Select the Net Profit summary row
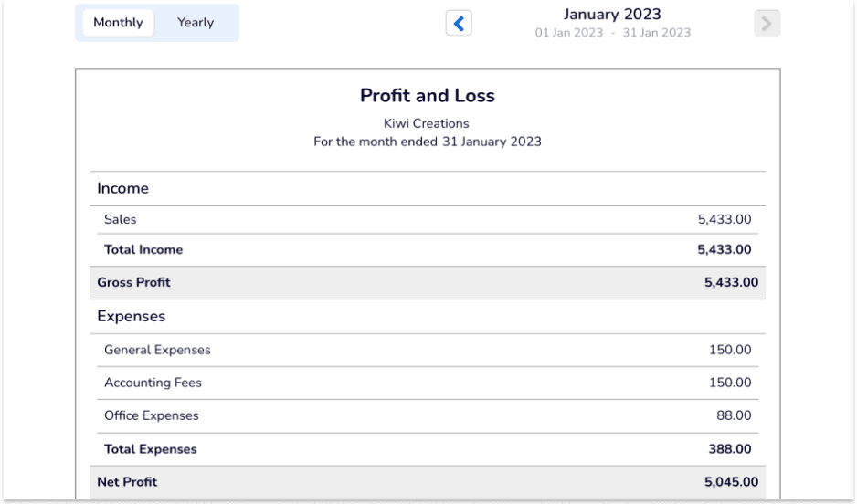The height and width of the screenshot is (504, 857). point(428,481)
